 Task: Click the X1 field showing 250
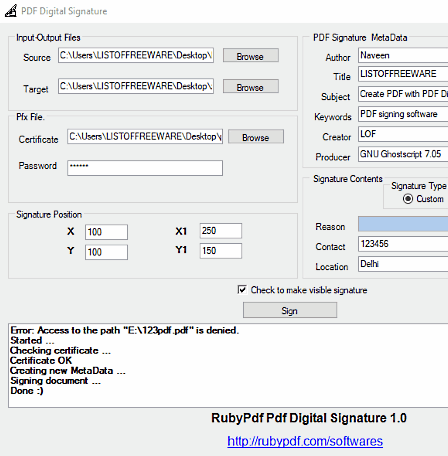click(x=221, y=231)
